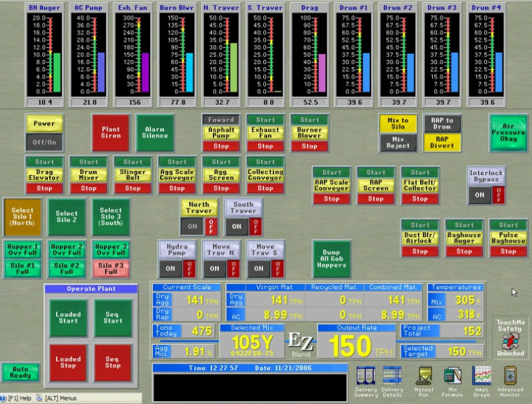Toggle the Power Off/On switch

(x=44, y=141)
